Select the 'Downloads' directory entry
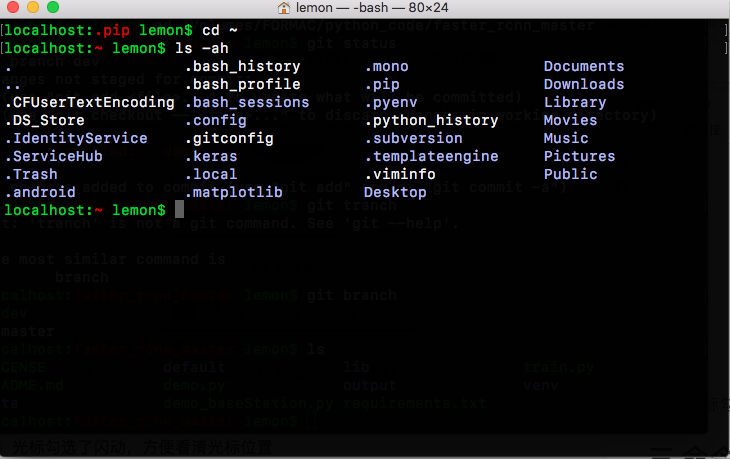730x459 pixels. point(584,84)
